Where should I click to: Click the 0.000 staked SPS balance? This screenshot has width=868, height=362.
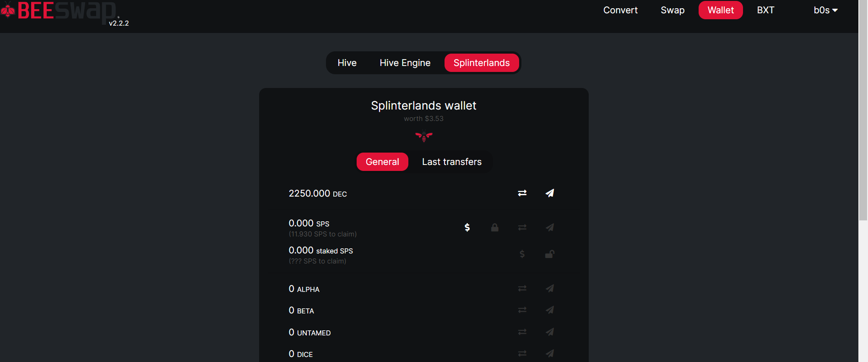tap(321, 250)
